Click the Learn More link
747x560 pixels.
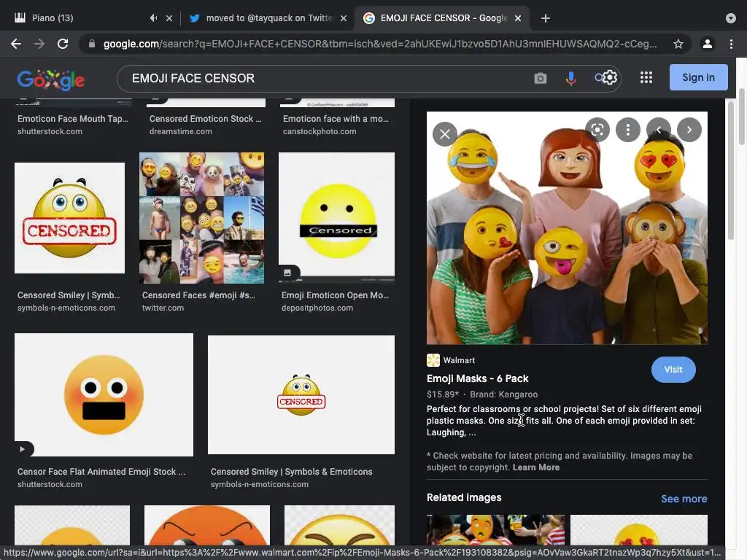click(x=536, y=467)
